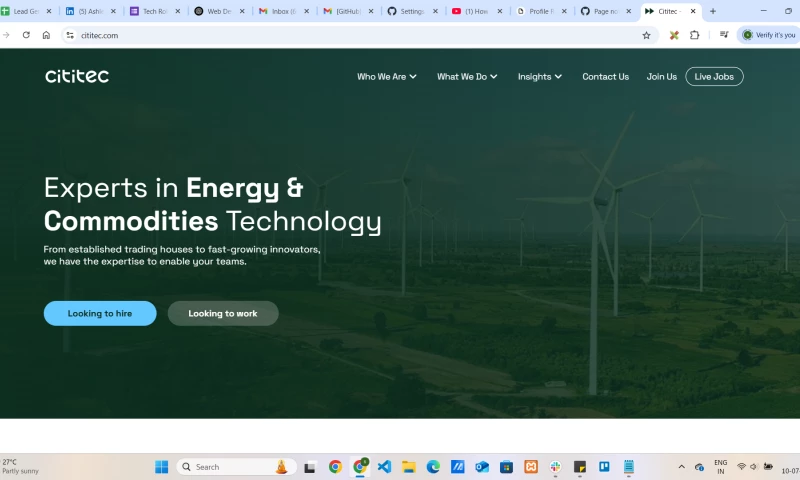Viewport: 800px width, 480px height.
Task: Bookmark this page with the star icon
Action: point(646,35)
